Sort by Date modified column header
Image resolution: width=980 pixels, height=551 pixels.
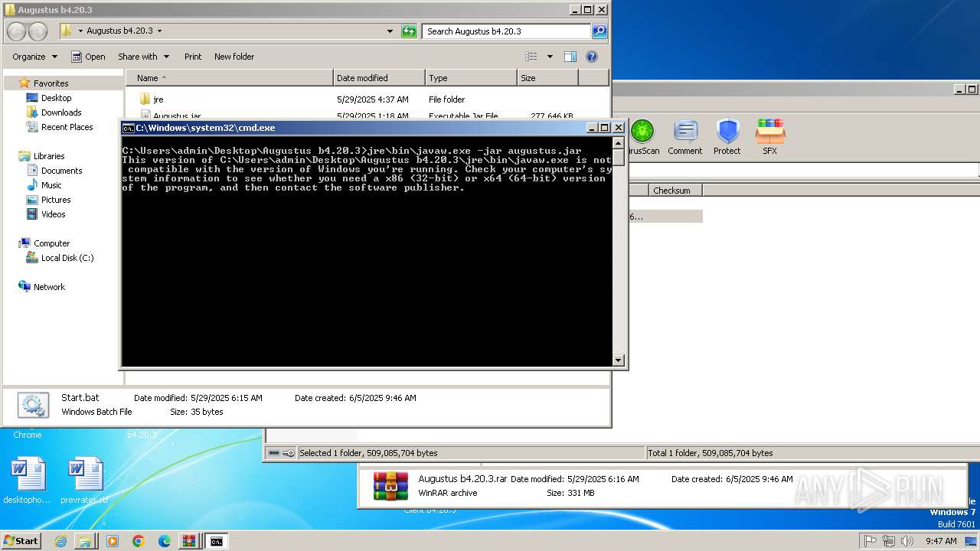pyautogui.click(x=380, y=78)
